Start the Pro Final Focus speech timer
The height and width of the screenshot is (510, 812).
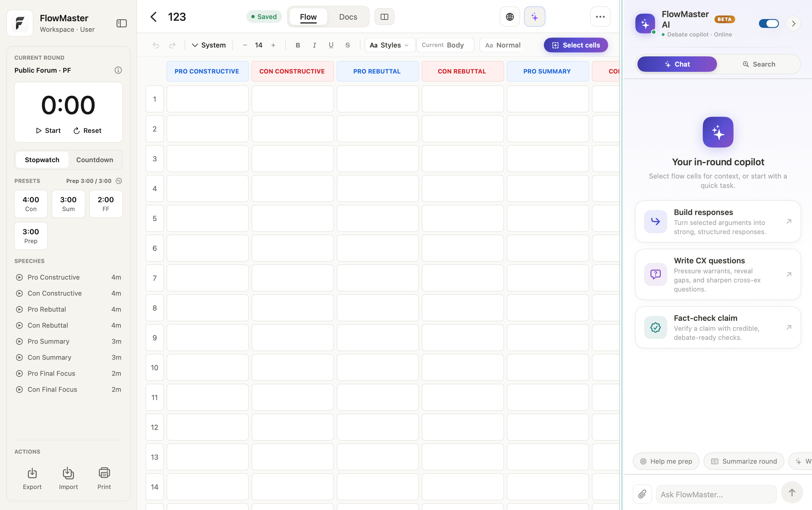[x=20, y=374]
